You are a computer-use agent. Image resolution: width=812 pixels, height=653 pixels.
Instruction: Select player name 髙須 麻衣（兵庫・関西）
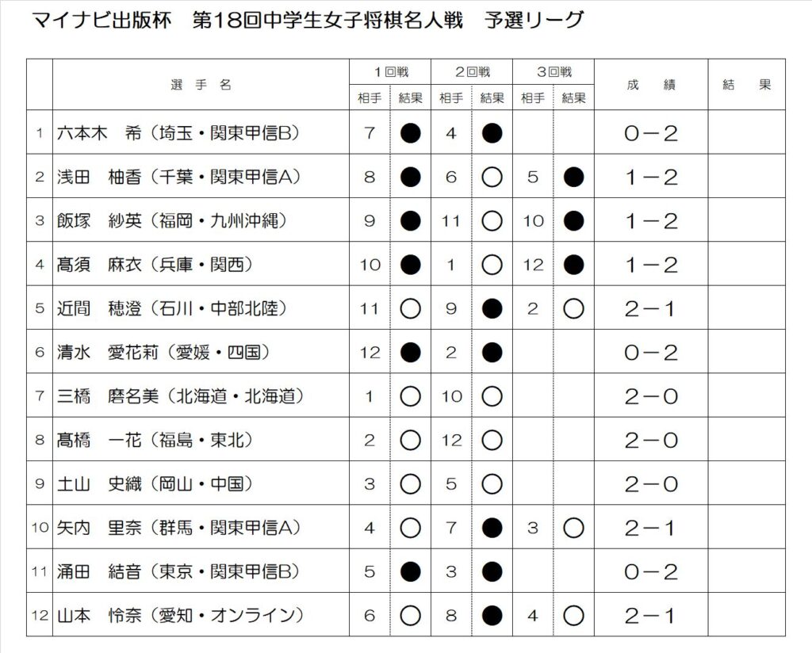pyautogui.click(x=155, y=265)
